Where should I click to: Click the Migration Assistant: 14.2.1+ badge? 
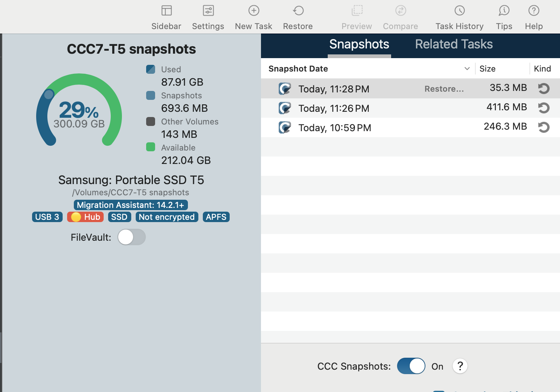(130, 205)
